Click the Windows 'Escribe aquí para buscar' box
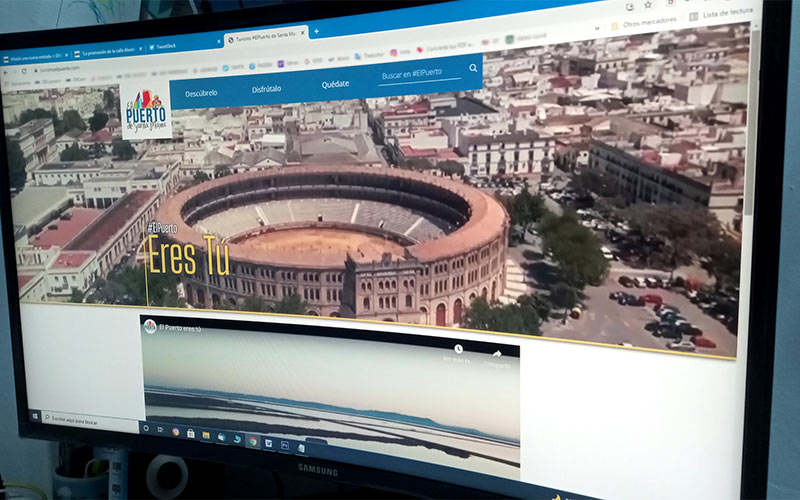Screen dimensions: 800x500 90,421
